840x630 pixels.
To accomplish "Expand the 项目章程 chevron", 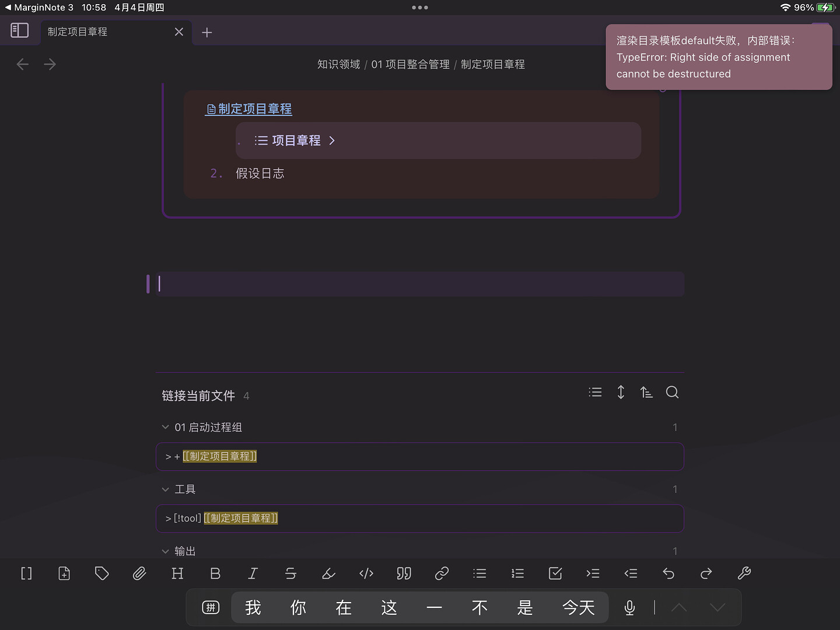I will click(332, 141).
